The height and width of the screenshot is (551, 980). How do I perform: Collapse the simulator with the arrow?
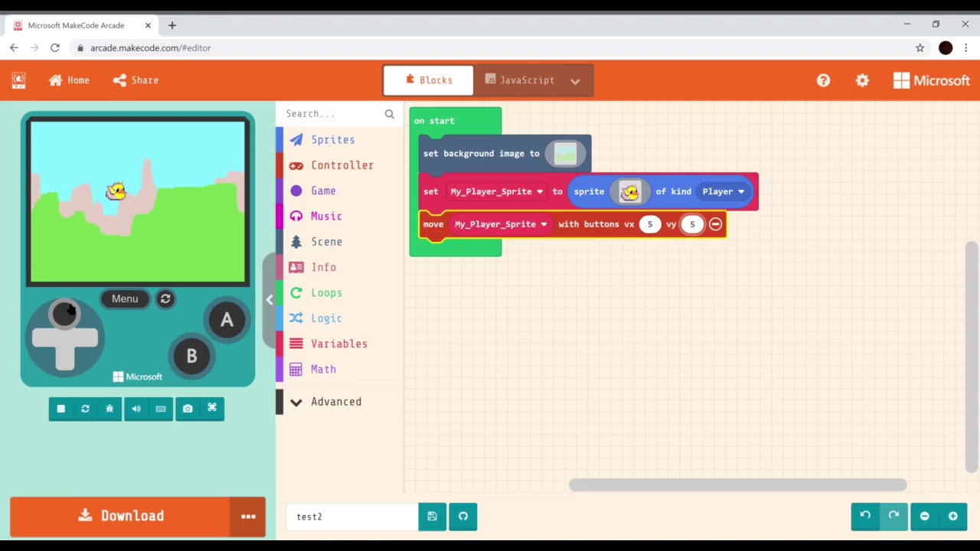[269, 299]
